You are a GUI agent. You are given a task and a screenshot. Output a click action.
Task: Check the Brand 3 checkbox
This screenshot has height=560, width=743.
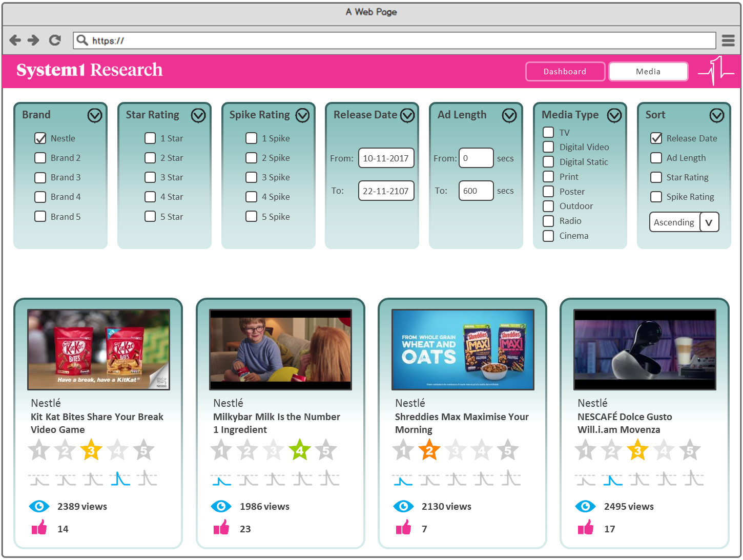point(40,177)
